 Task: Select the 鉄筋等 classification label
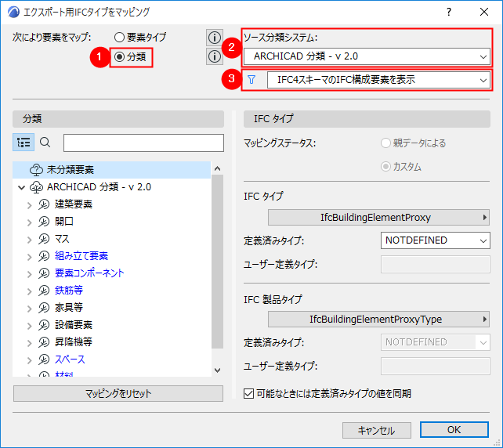tap(69, 291)
